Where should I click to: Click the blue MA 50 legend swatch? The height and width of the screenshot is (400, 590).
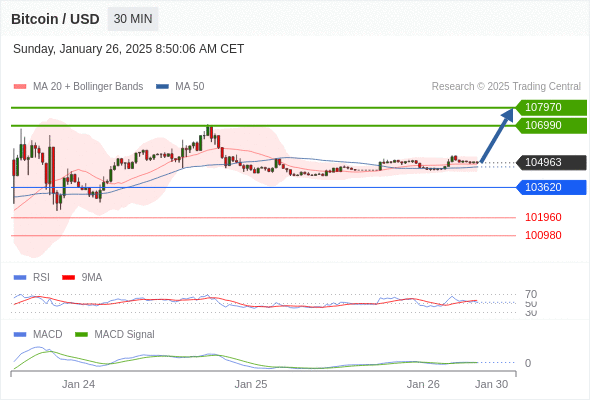point(162,87)
